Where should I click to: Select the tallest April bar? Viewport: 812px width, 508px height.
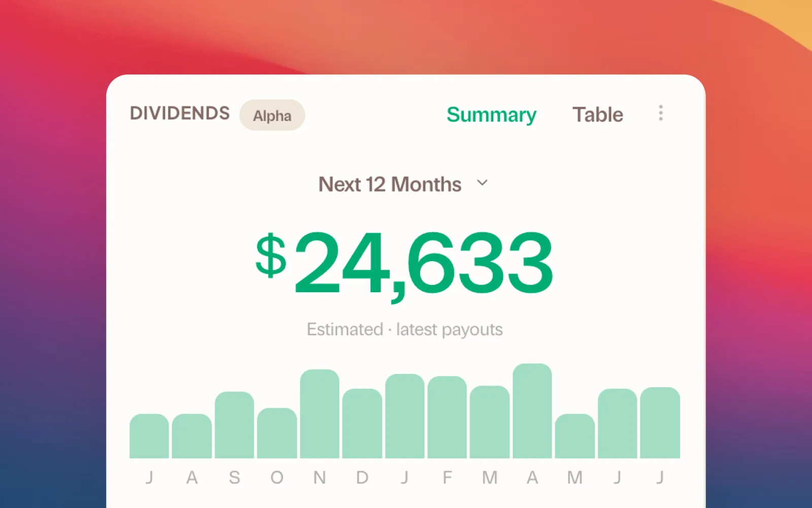point(532,410)
